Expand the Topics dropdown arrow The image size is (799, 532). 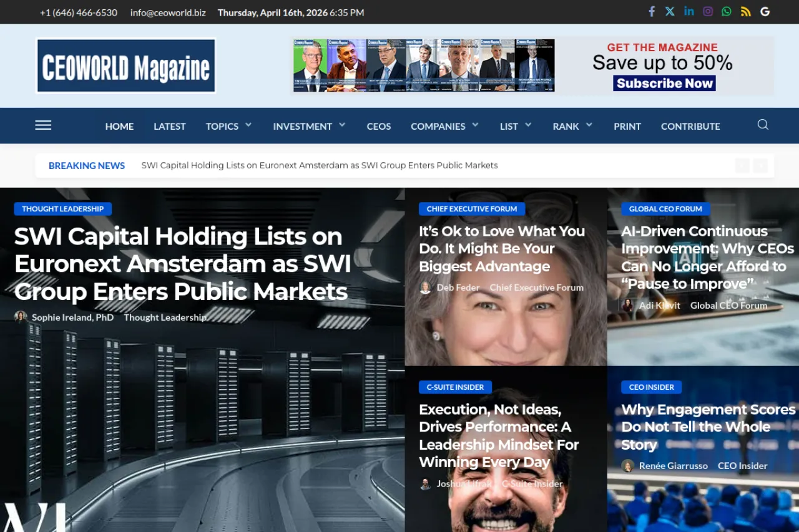tap(248, 125)
